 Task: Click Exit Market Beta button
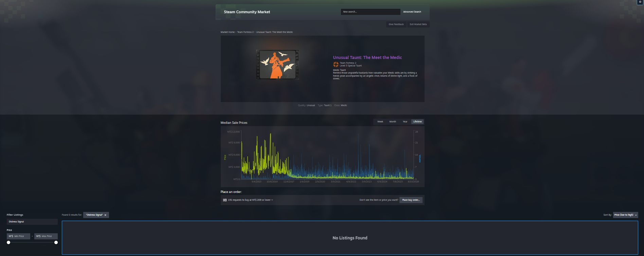click(418, 24)
